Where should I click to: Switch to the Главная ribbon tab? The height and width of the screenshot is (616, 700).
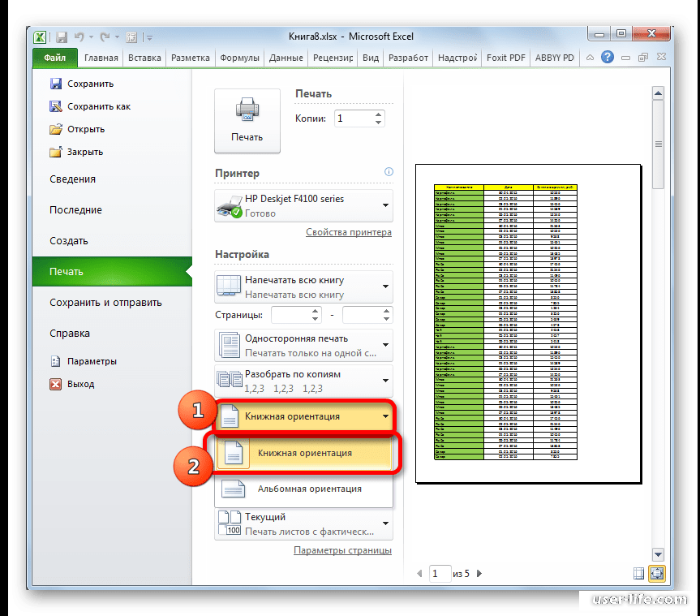point(101,58)
